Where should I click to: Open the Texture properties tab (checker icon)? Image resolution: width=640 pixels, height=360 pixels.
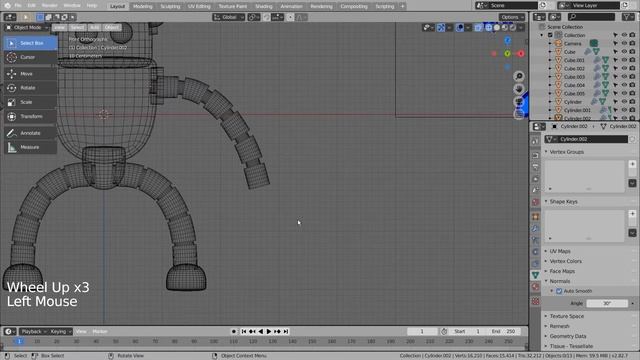[536, 302]
